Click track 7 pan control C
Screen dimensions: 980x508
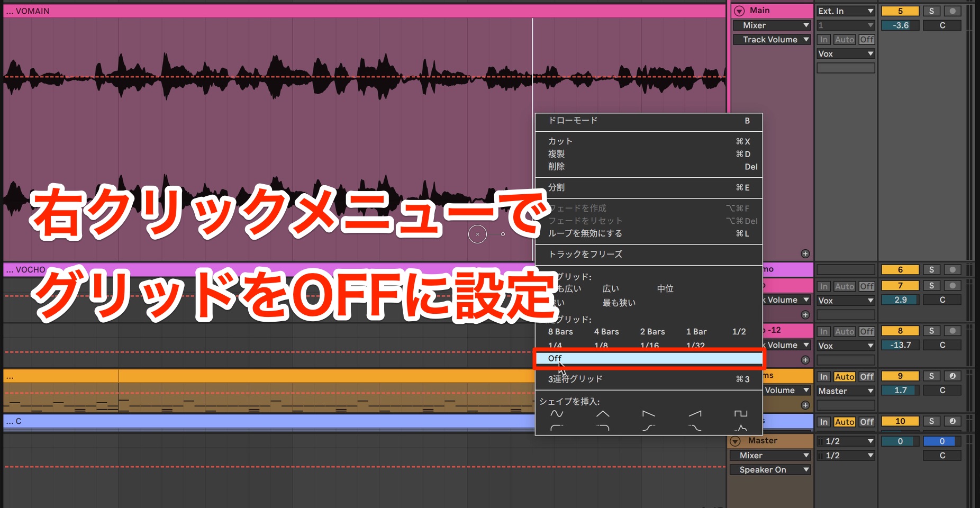[x=942, y=300]
